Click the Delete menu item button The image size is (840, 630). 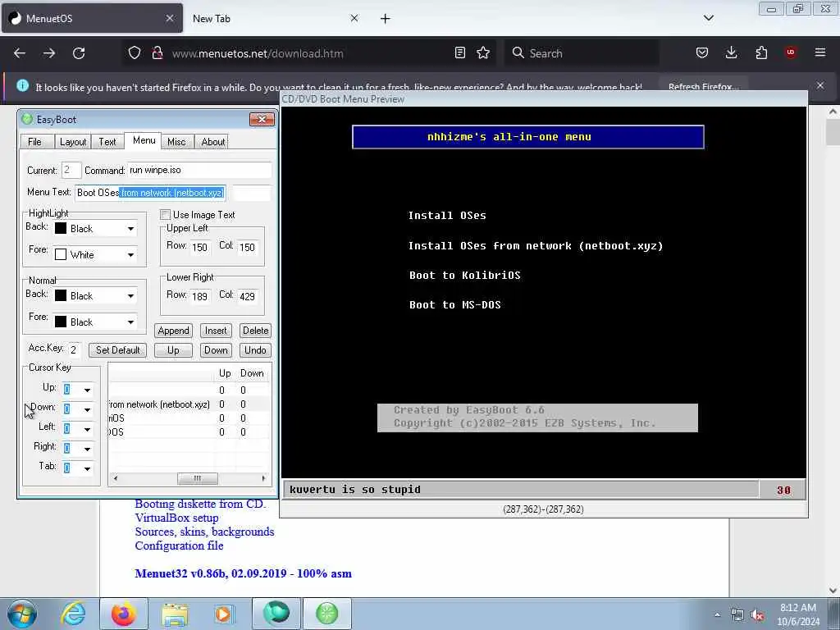tap(256, 331)
